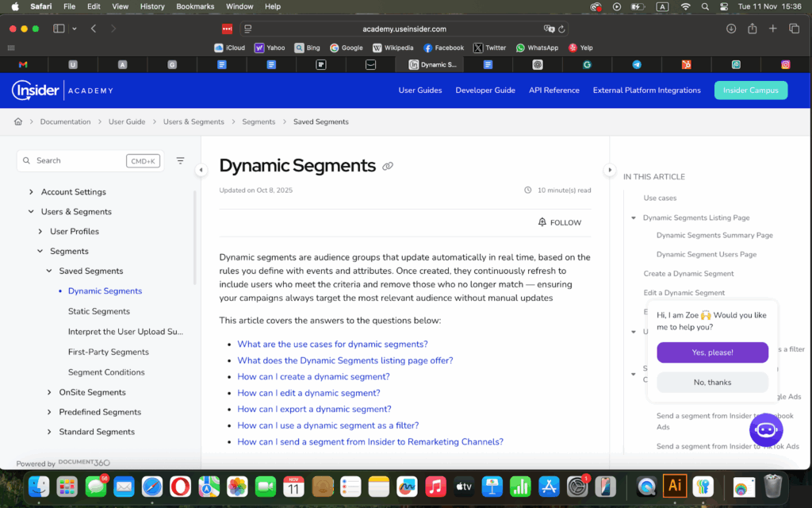Expand the Account Settings tree item
Image resolution: width=812 pixels, height=508 pixels.
31,192
